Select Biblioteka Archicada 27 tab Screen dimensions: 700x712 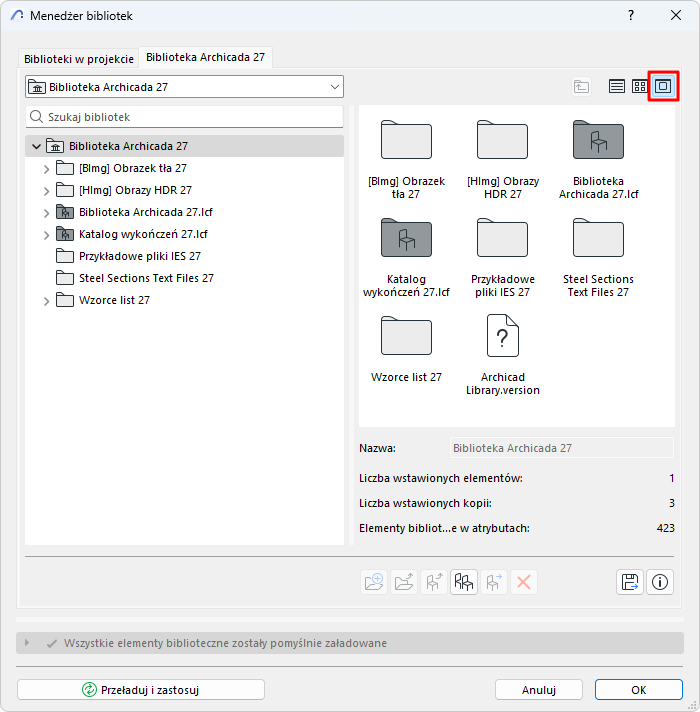pos(205,57)
